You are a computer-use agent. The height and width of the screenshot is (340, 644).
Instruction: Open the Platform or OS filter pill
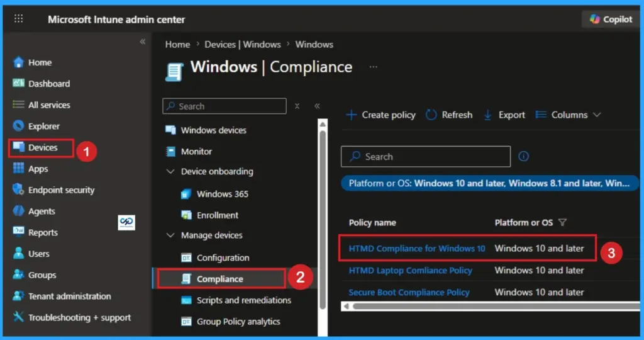pos(489,183)
